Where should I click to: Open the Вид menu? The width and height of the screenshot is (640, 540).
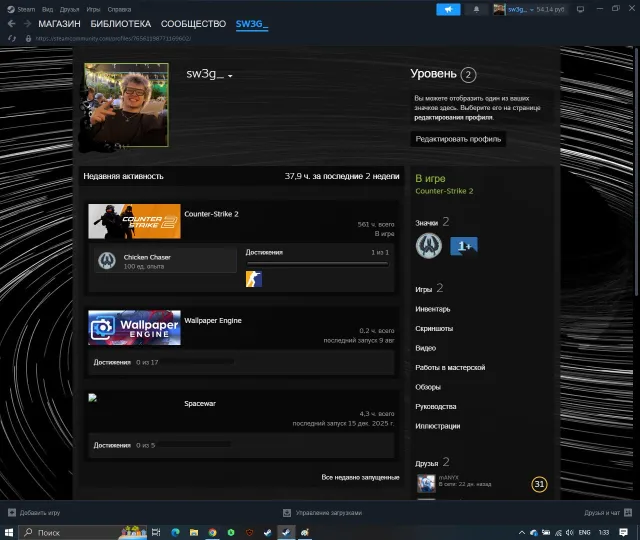coord(47,9)
